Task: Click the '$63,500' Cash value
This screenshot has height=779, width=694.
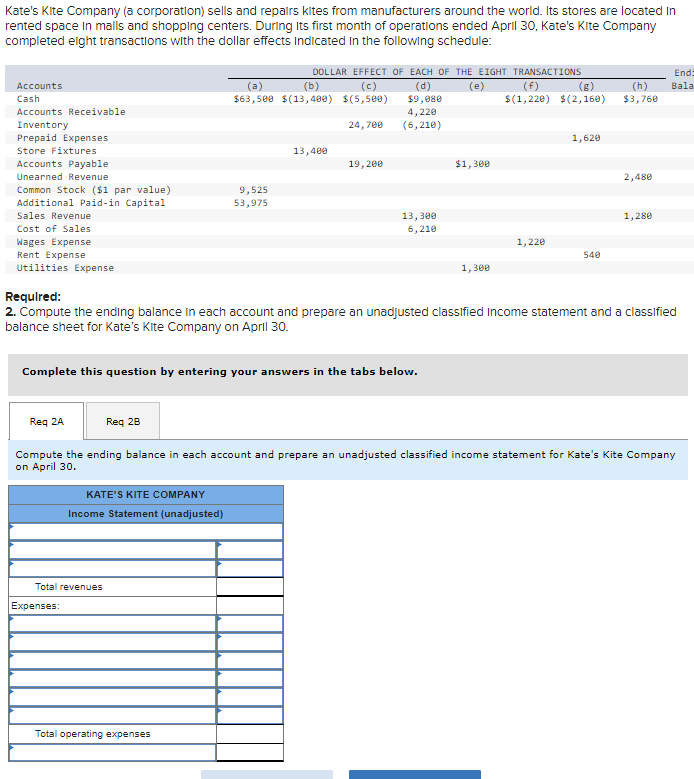Action: [253, 99]
